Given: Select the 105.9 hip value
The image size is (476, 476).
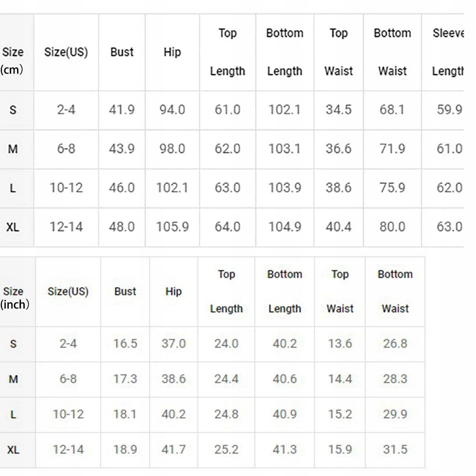Looking at the screenshot, I should (x=172, y=227).
